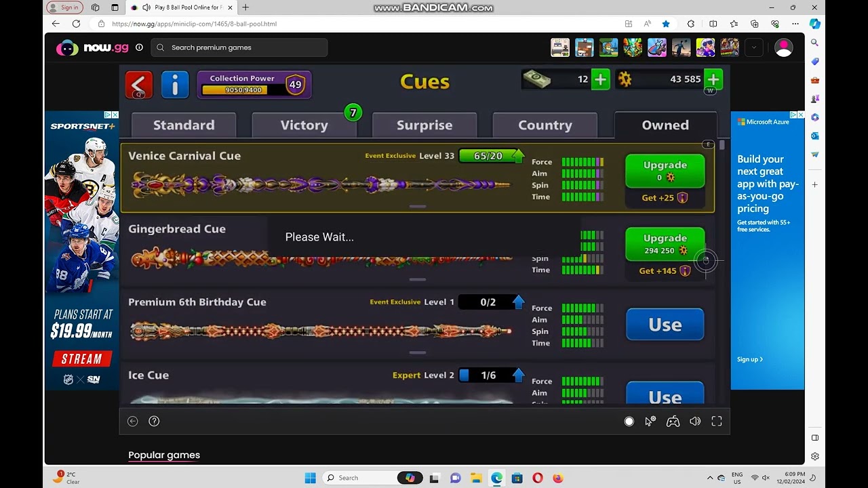868x488 pixels.
Task: Open Firefox from the taskbar
Action: click(558, 478)
